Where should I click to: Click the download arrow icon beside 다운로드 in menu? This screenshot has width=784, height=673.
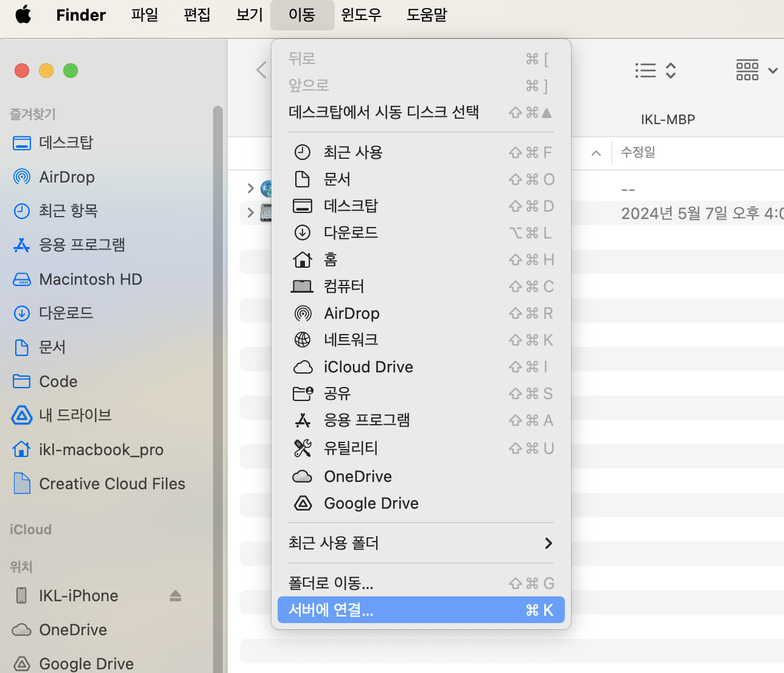(303, 232)
